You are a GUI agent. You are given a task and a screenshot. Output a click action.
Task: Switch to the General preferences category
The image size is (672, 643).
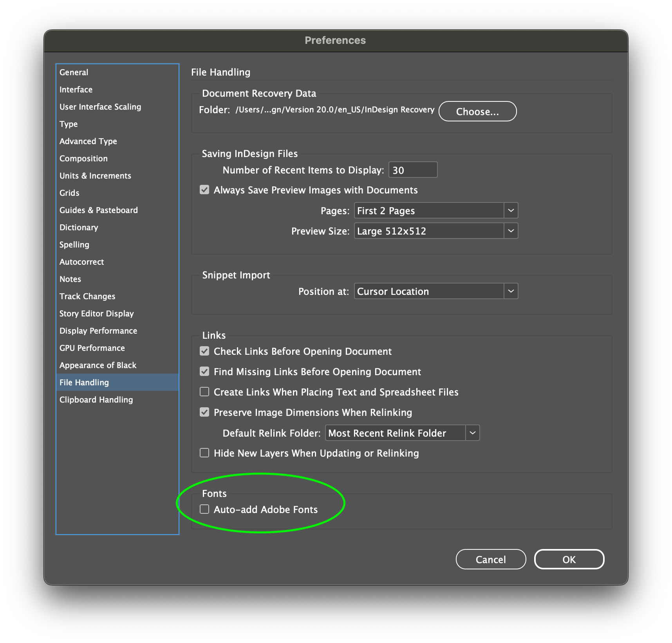[x=74, y=72]
